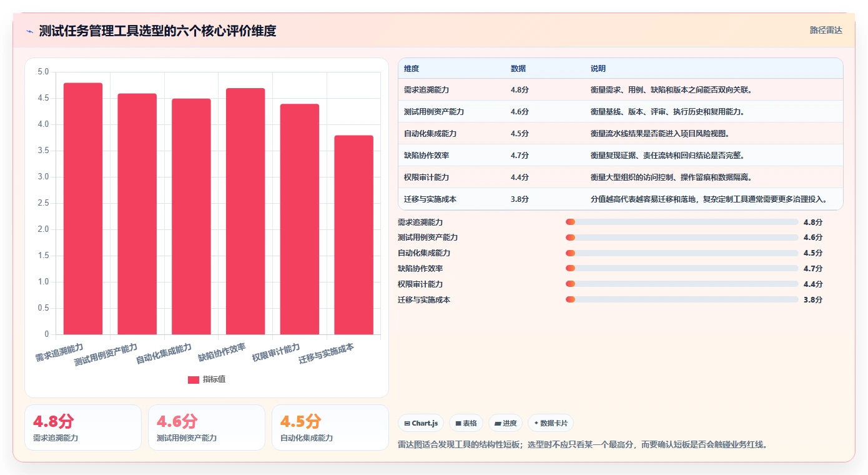Select the 数据卡片 tag chip
Viewport: 868px width, 475px height.
coord(550,423)
